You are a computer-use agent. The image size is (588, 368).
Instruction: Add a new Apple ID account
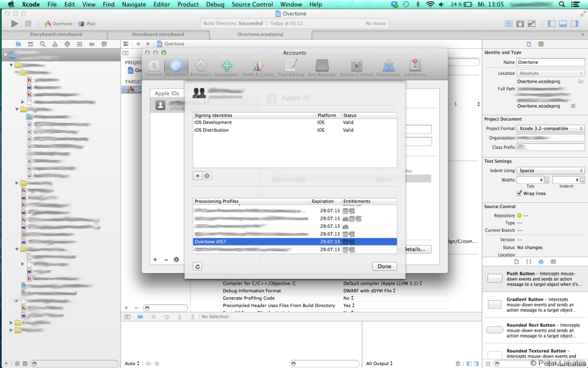155,260
